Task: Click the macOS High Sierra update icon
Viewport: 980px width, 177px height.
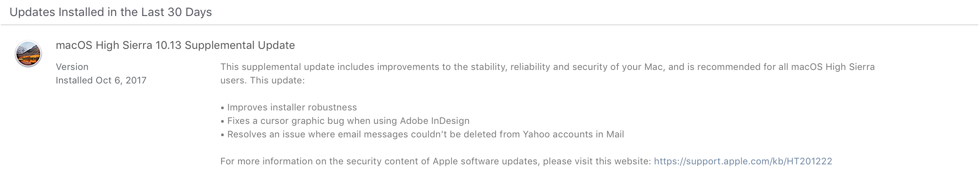Action: [x=28, y=54]
